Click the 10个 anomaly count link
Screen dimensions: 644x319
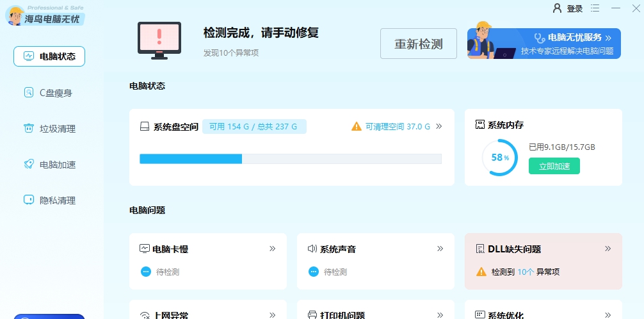pos(526,272)
